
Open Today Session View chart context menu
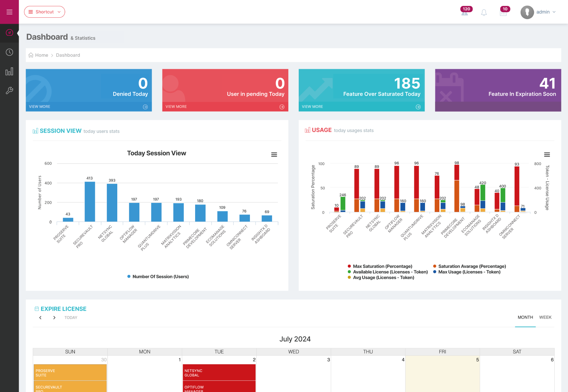pyautogui.click(x=274, y=154)
